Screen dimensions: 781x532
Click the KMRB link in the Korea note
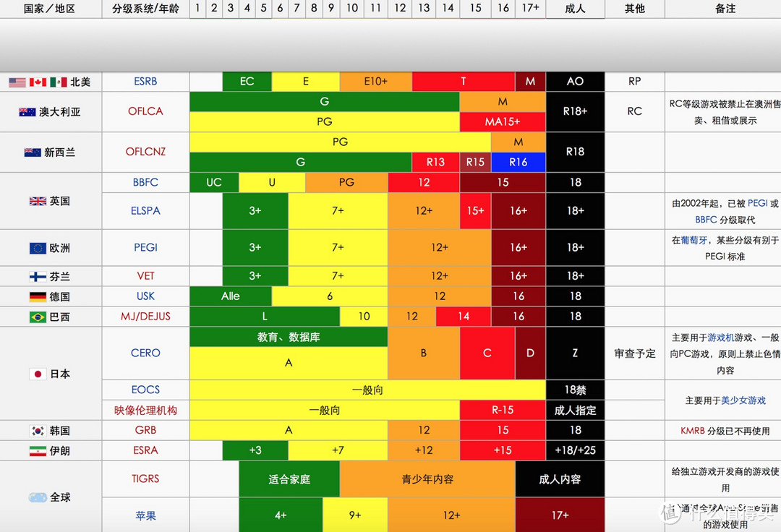(x=693, y=431)
